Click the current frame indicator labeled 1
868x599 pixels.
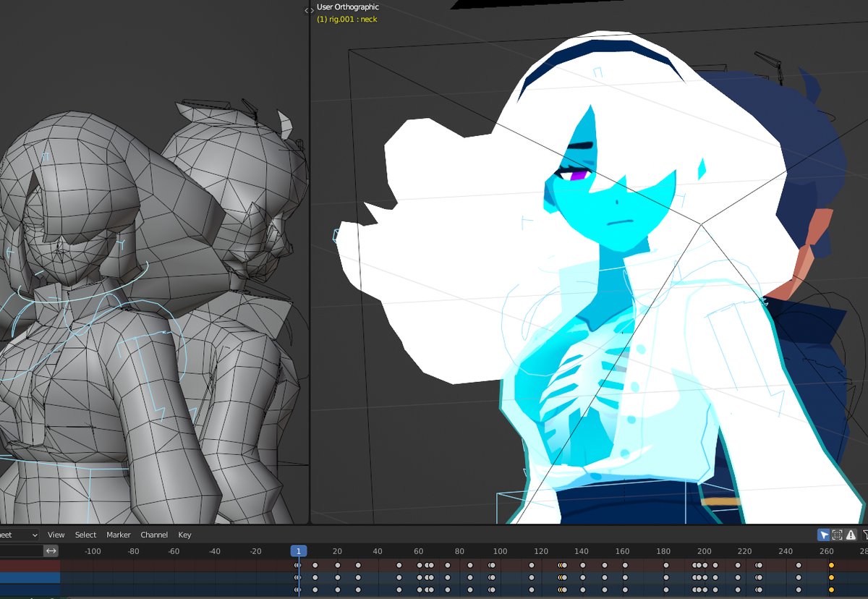(x=299, y=551)
